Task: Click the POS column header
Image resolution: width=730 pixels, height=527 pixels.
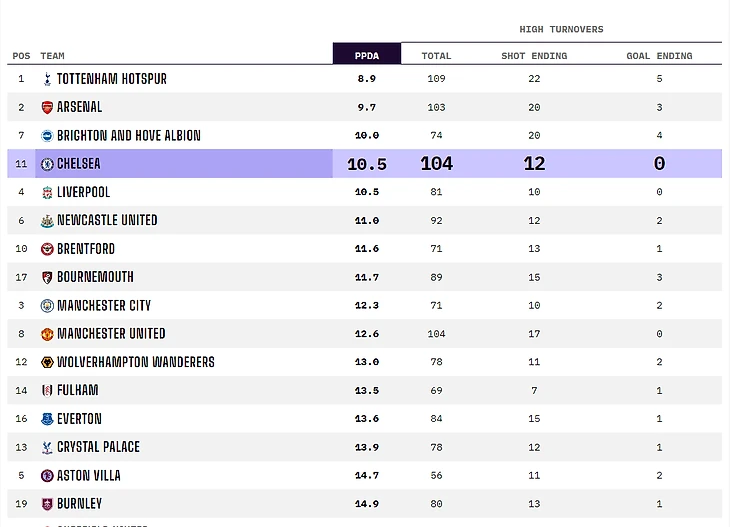Action: pos(21,56)
